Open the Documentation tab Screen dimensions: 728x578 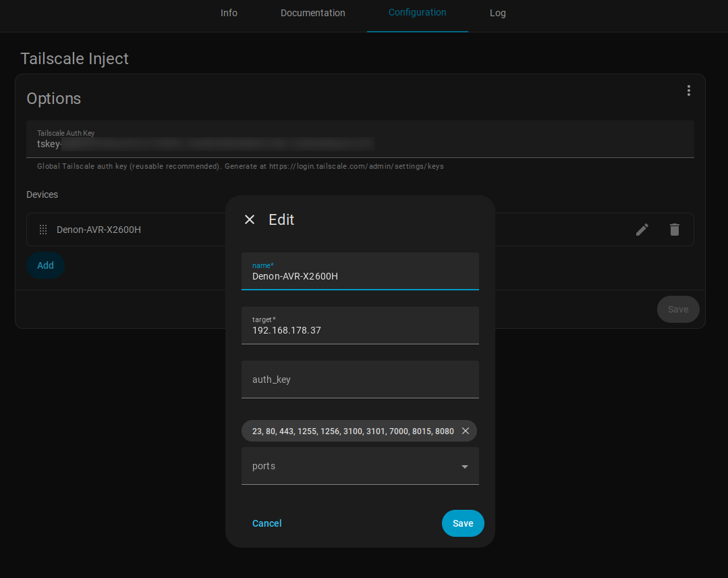coord(312,13)
